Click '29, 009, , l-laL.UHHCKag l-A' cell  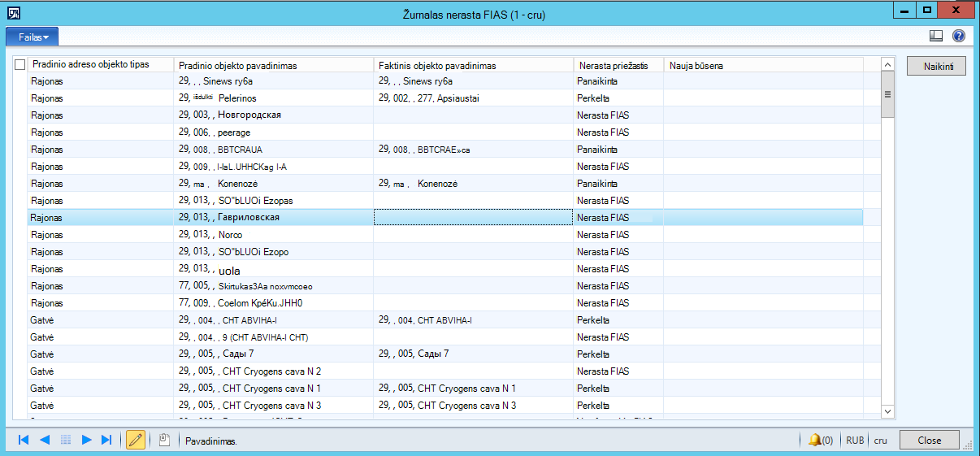coord(274,166)
